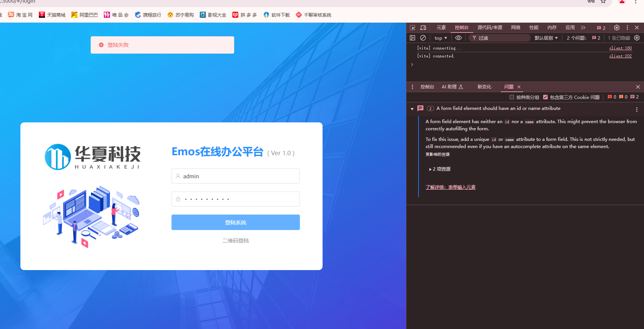Viewport: 644px width, 329px height.
Task: Open 阿里巴巴 bookmark
Action: [x=85, y=15]
